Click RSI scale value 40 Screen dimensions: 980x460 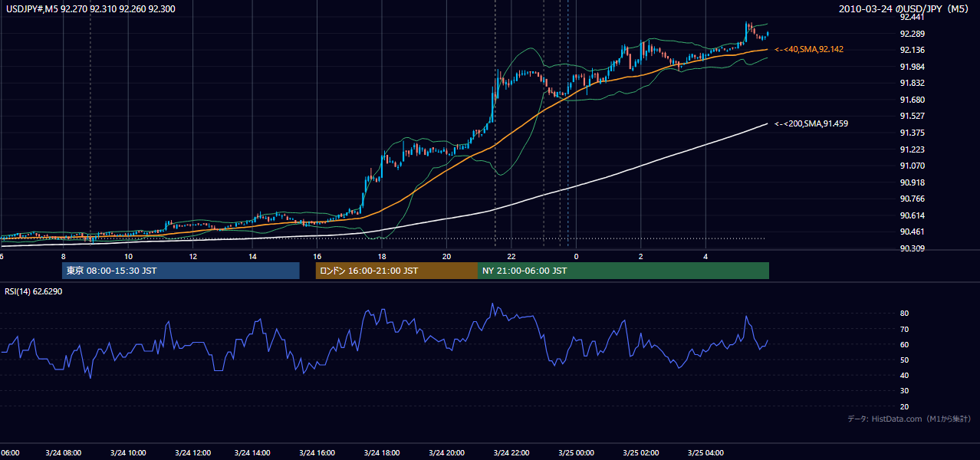coord(905,375)
